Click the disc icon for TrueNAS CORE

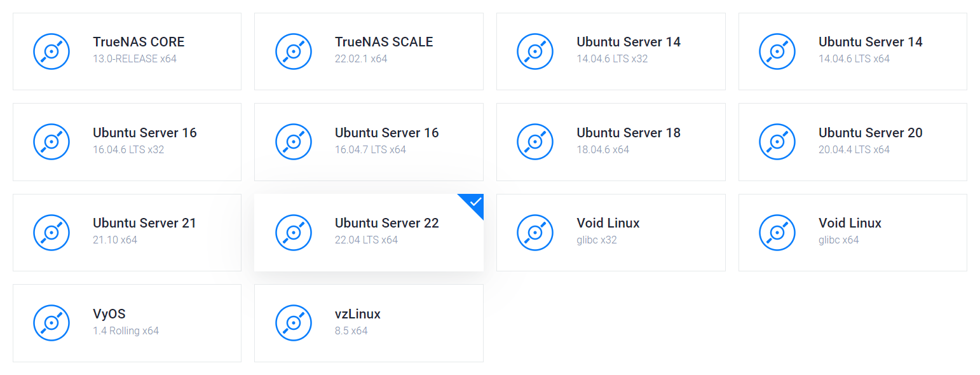point(51,51)
